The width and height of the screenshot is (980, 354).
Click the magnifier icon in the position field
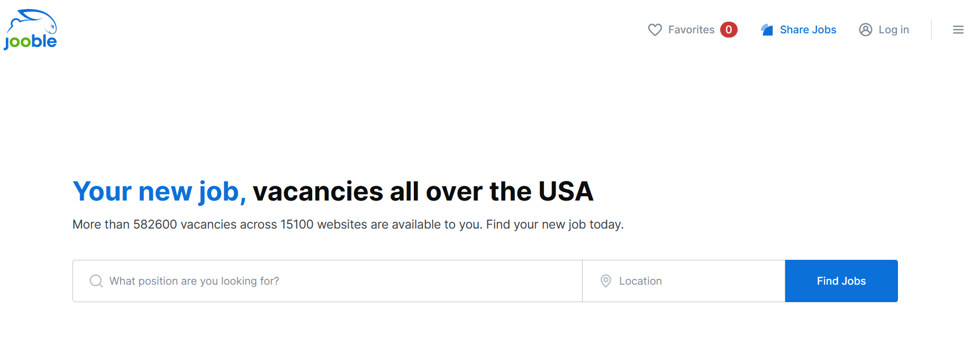[96, 281]
